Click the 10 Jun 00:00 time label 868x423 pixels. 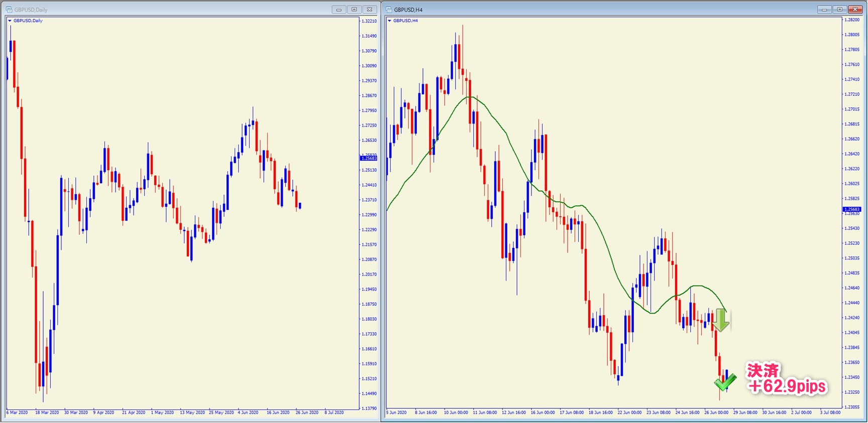click(456, 412)
